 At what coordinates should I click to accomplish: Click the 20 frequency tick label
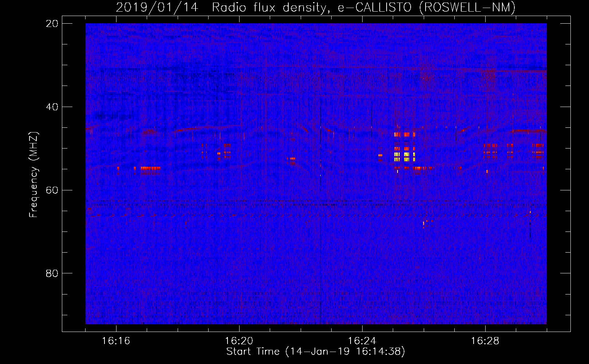pos(52,24)
